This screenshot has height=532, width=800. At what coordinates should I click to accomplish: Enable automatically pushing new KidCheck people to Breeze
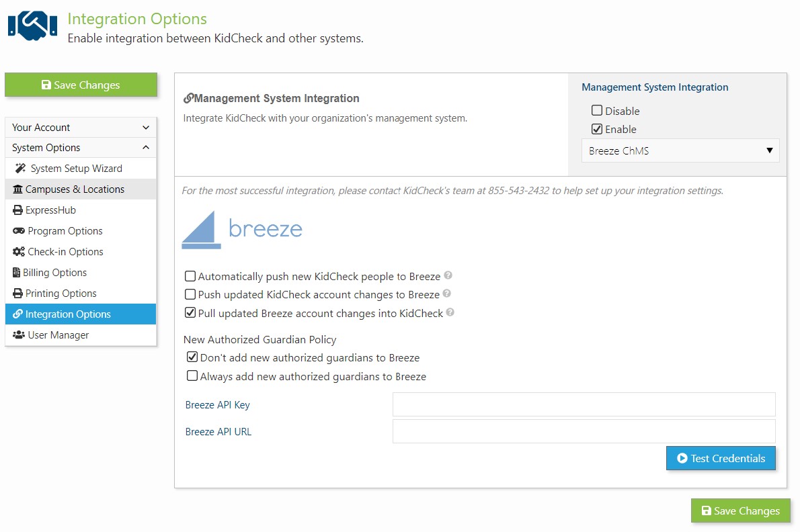click(190, 276)
